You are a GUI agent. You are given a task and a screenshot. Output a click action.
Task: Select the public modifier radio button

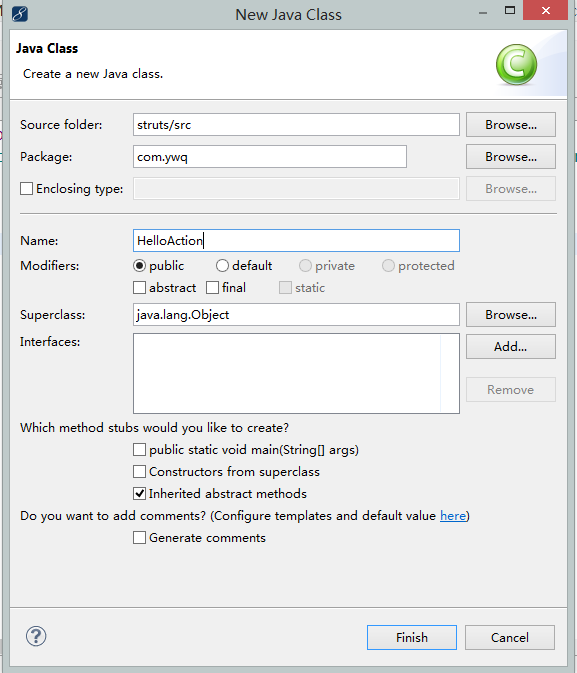(x=139, y=266)
